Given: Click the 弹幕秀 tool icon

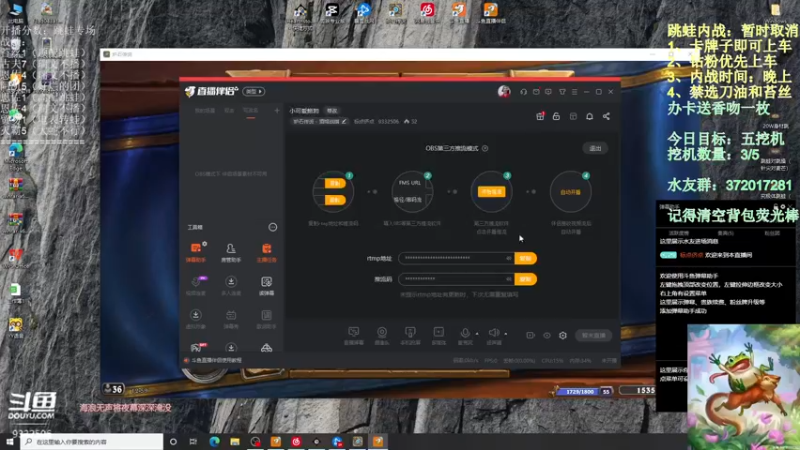Looking at the screenshot, I should [x=231, y=319].
